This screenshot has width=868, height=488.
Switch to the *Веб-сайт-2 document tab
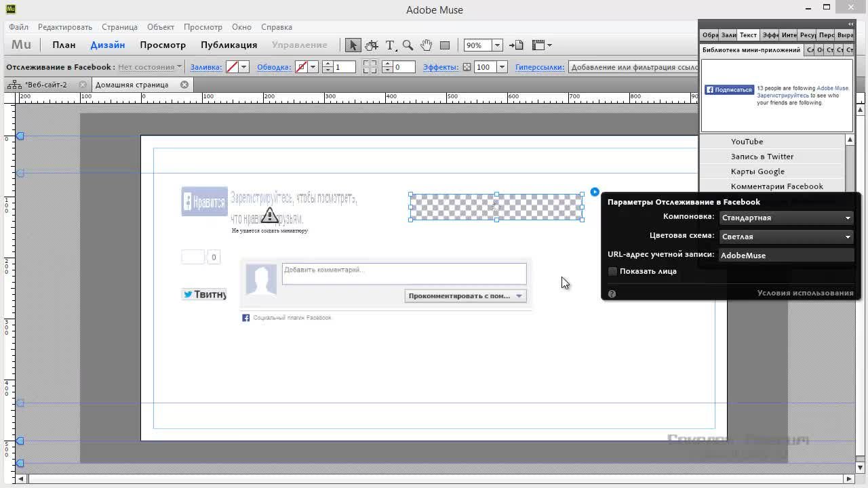[x=46, y=85]
